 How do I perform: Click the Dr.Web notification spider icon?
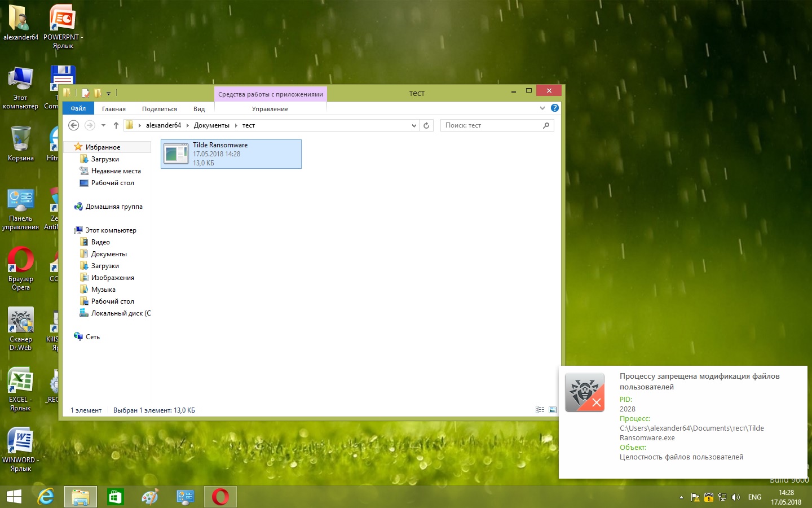point(585,392)
